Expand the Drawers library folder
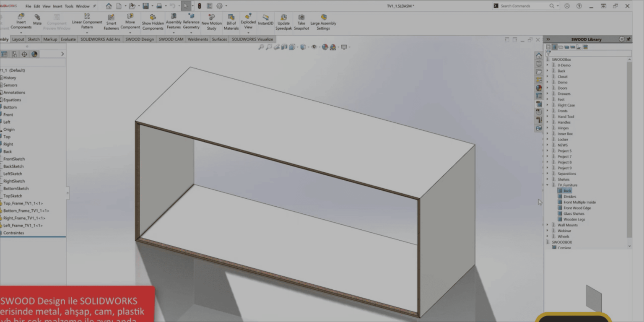Image resolution: width=644 pixels, height=322 pixels. [x=548, y=93]
